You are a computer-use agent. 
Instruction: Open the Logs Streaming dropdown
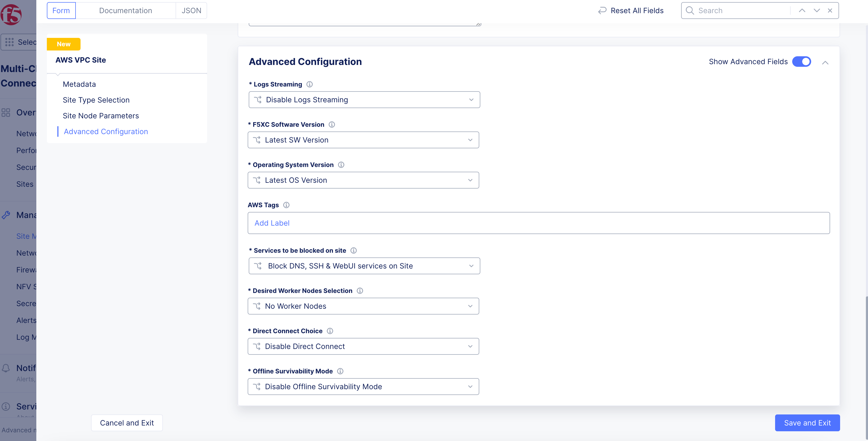point(364,100)
